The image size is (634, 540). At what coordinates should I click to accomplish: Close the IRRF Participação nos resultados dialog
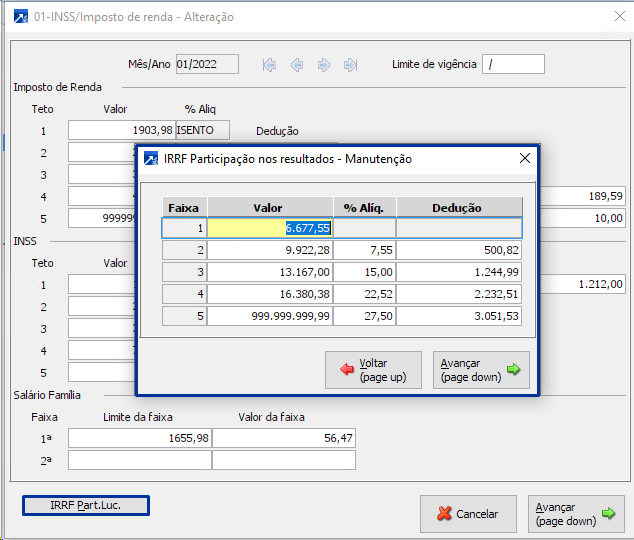[524, 158]
